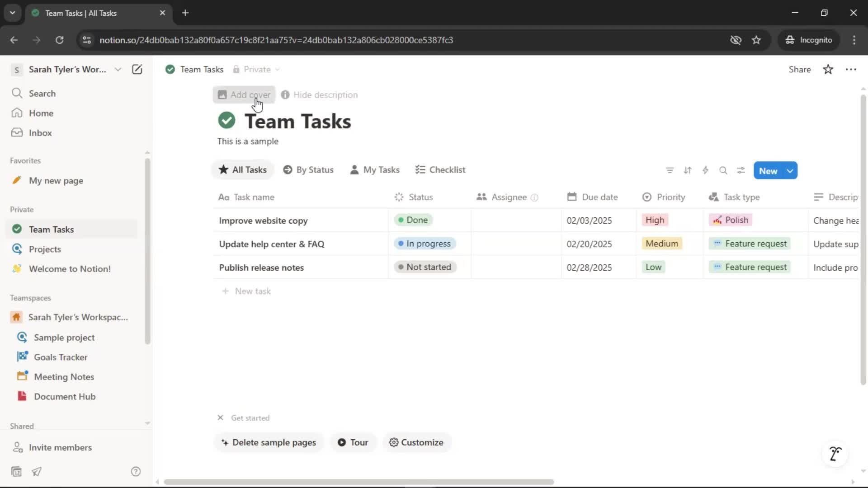Image resolution: width=868 pixels, height=488 pixels.
Task: Switch to the My Tasks view
Action: point(375,170)
